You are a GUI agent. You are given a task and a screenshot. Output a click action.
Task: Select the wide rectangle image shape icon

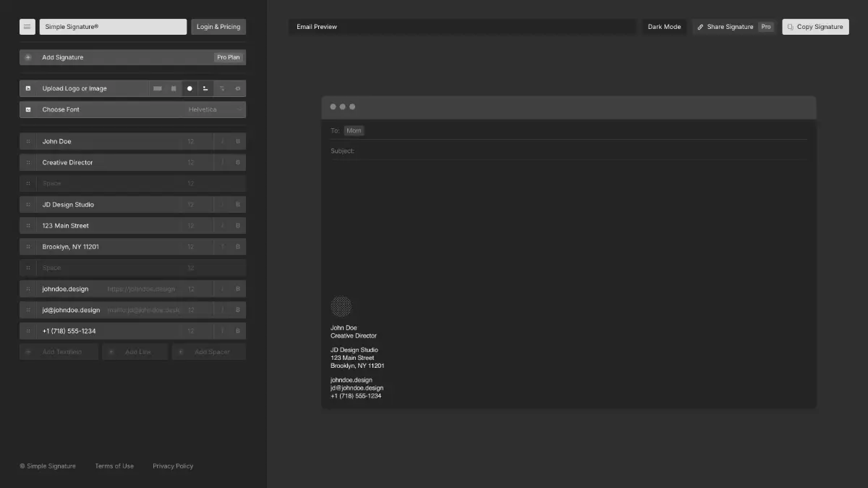click(158, 88)
